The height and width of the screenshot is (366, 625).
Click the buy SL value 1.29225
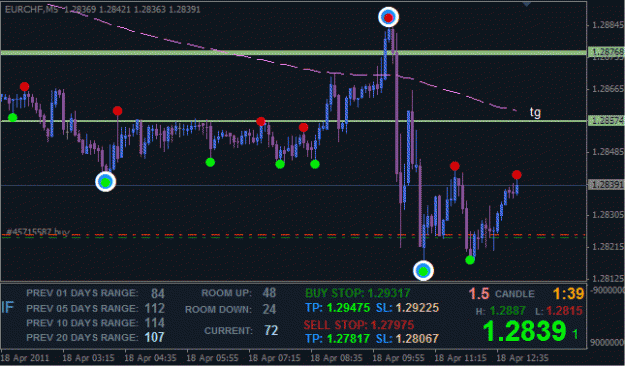point(417,308)
